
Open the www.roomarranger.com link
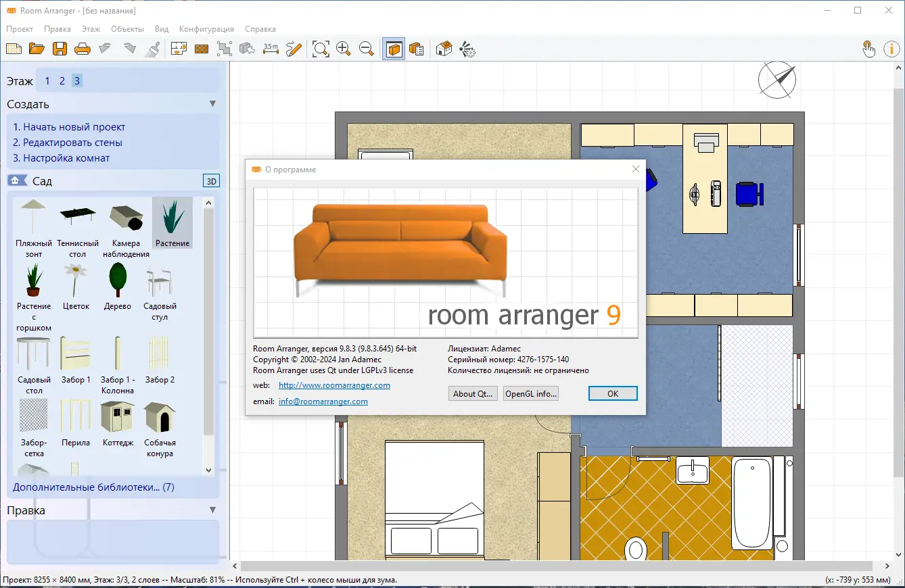[x=334, y=385]
